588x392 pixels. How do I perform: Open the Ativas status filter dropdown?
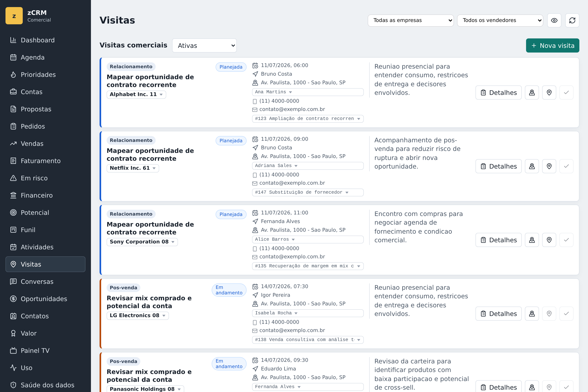pyautogui.click(x=204, y=45)
